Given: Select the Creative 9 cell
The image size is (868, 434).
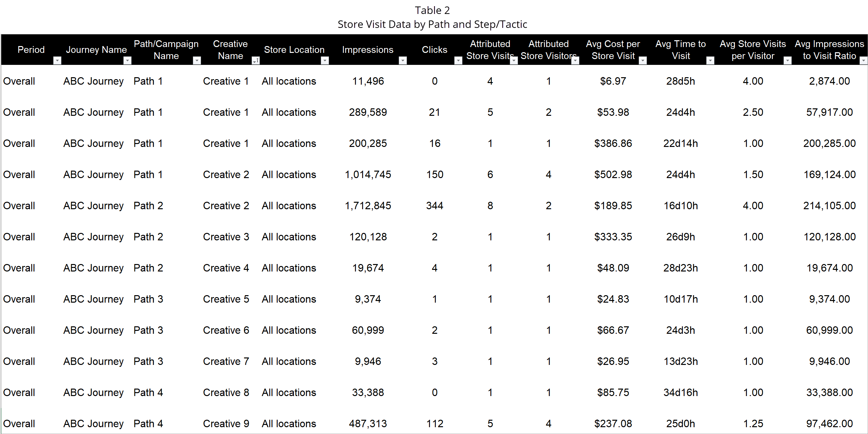Looking at the screenshot, I should tap(226, 423).
